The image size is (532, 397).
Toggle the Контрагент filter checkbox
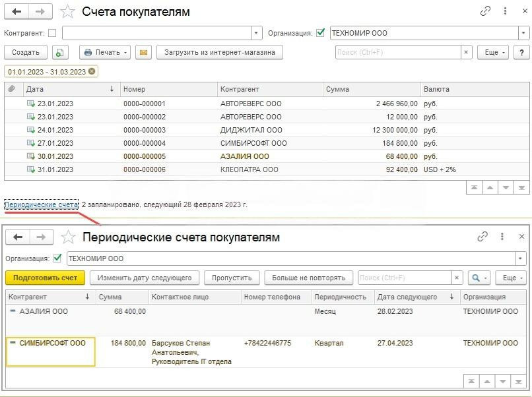[x=52, y=33]
